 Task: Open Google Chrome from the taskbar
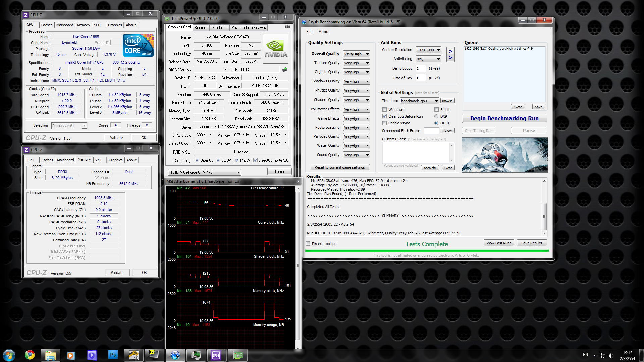(30, 355)
